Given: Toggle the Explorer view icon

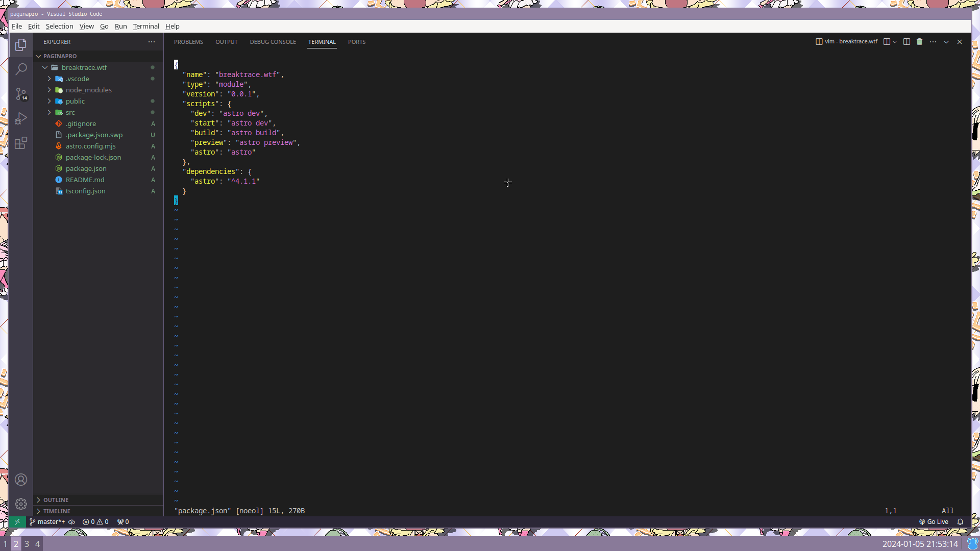Looking at the screenshot, I should [x=21, y=45].
